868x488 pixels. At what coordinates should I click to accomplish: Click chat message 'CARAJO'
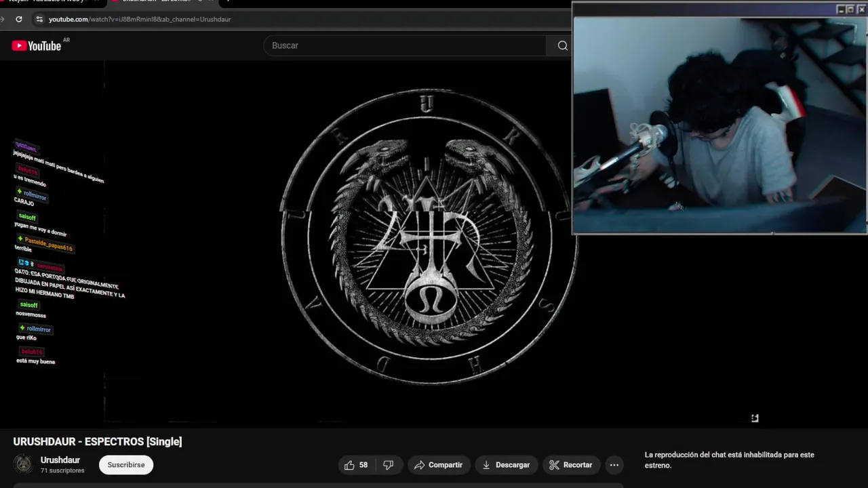click(24, 203)
